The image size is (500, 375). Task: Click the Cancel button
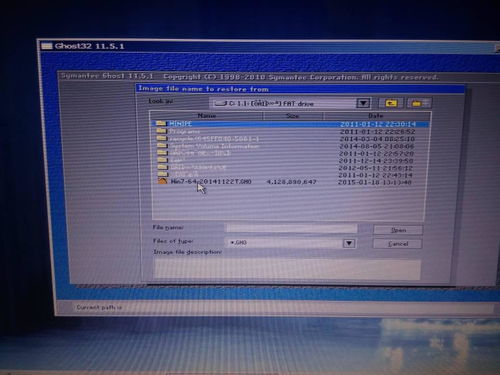398,244
